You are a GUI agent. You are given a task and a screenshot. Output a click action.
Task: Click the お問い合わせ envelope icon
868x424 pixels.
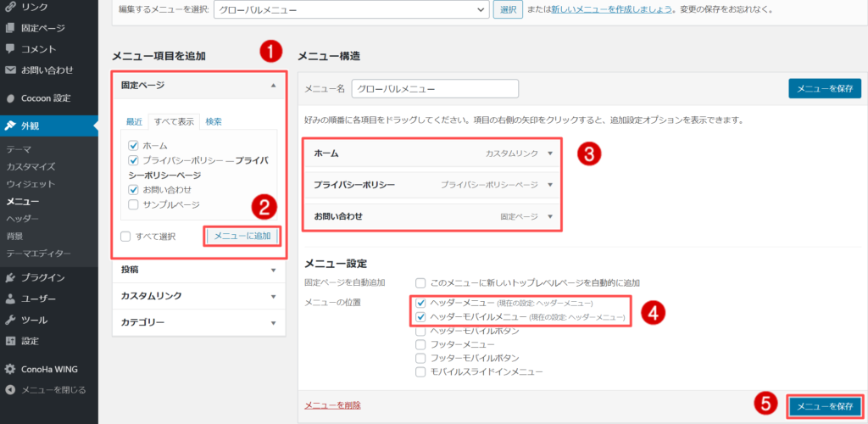[x=10, y=70]
